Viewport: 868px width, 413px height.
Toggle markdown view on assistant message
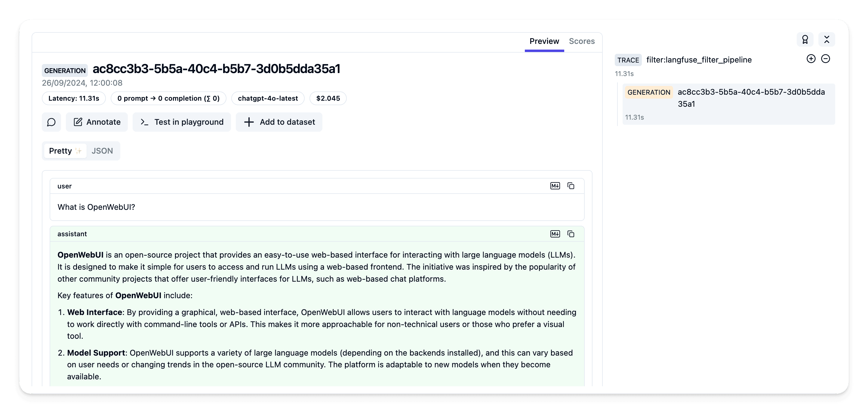pyautogui.click(x=555, y=234)
